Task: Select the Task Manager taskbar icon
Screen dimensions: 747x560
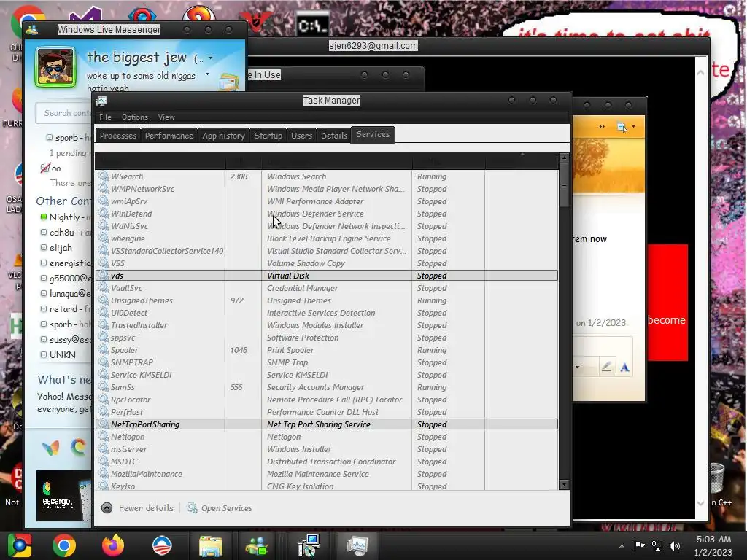Action: pyautogui.click(x=357, y=545)
